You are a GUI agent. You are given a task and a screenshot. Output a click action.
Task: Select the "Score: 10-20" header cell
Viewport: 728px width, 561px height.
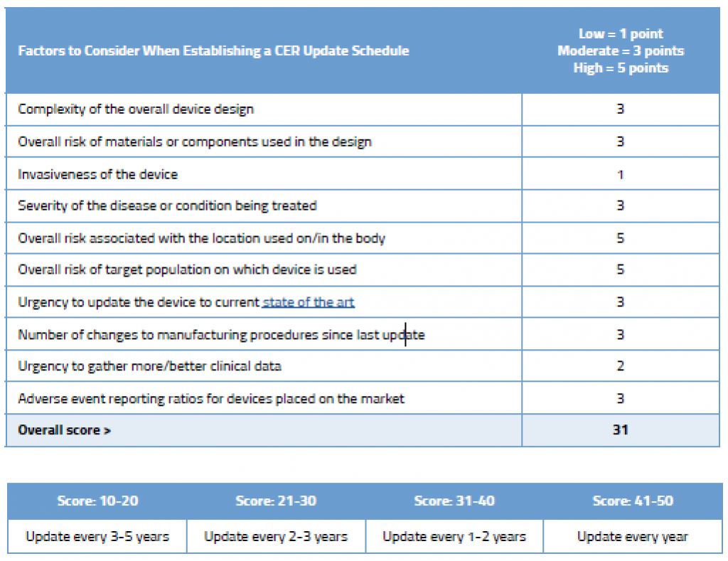coord(97,501)
